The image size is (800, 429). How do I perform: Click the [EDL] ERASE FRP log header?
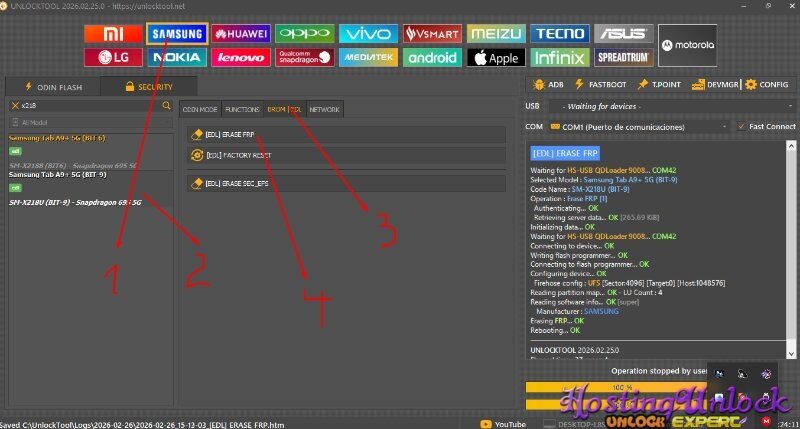[565, 154]
